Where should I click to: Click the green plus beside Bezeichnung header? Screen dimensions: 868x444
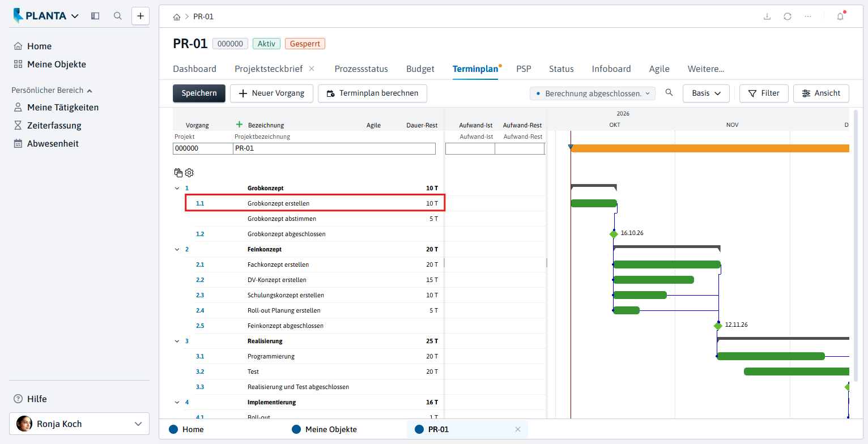tap(239, 125)
